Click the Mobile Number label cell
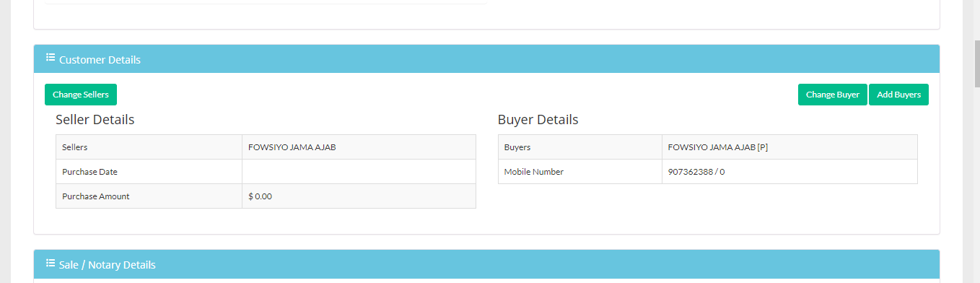980x283 pixels. pyautogui.click(x=580, y=172)
